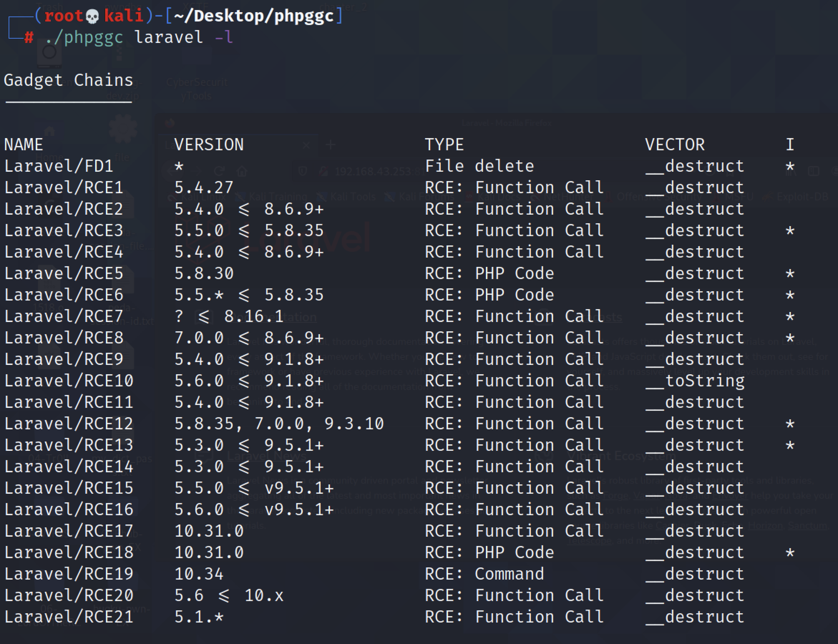Viewport: 838px width, 644px height.
Task: Click the ./phpggc command text
Action: coord(84,38)
